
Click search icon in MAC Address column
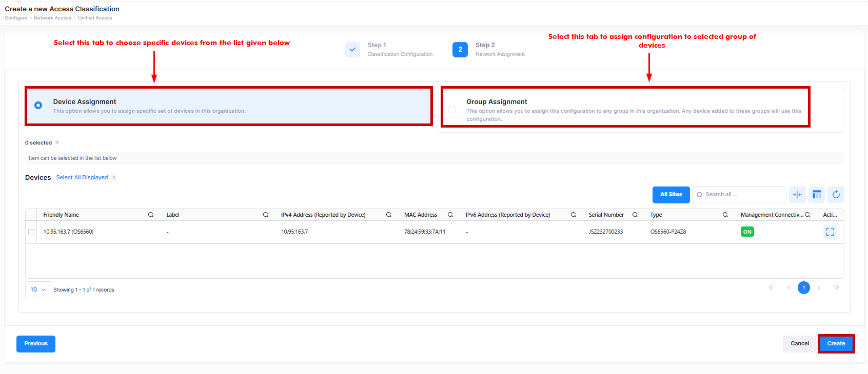(450, 215)
